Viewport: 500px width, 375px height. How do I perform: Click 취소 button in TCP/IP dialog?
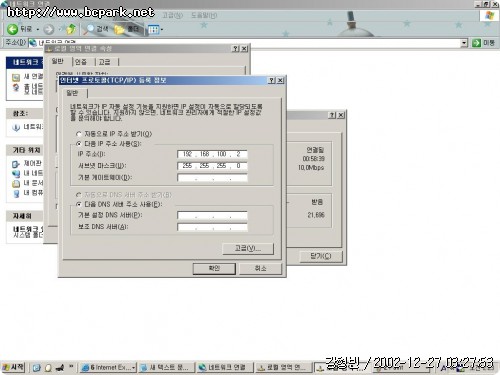pos(260,269)
